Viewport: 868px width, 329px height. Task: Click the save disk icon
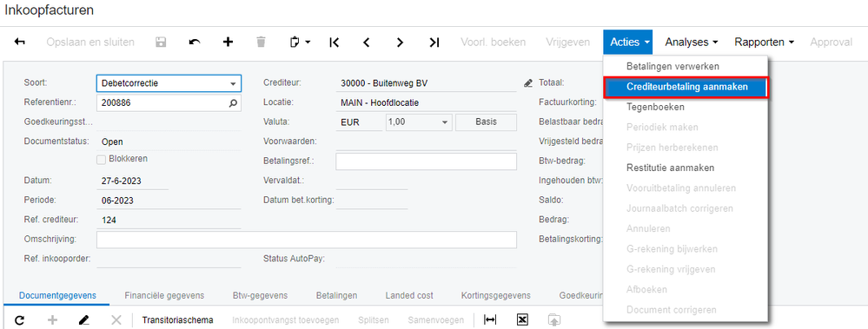(161, 42)
